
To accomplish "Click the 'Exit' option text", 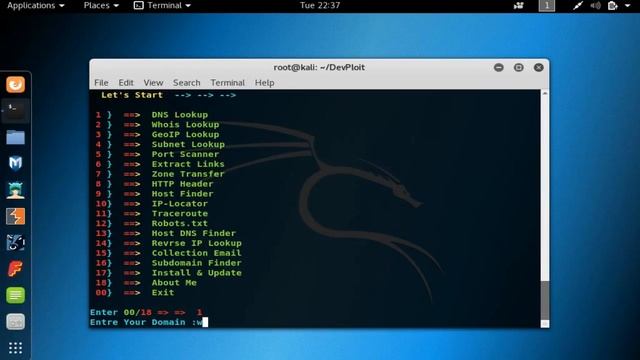I will [163, 293].
